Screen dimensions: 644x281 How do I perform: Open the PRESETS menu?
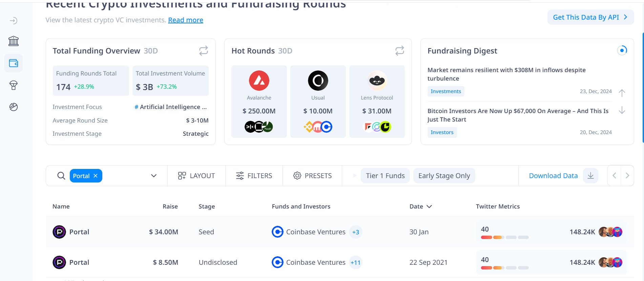tap(312, 176)
